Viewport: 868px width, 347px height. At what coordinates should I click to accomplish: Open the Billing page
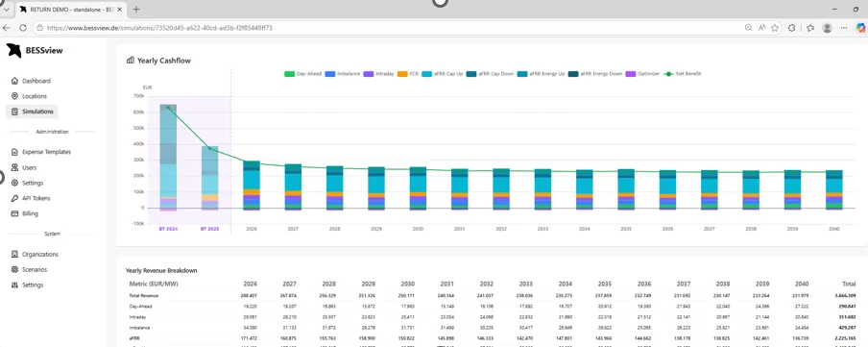tap(25, 213)
